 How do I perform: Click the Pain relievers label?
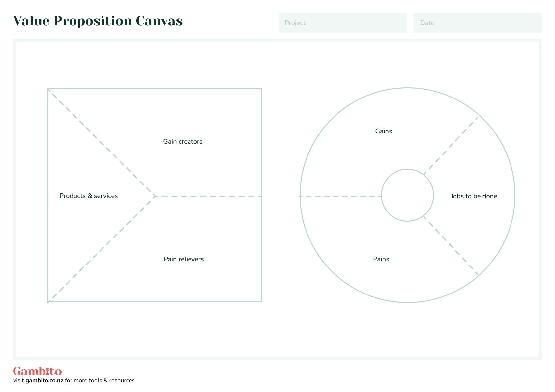(x=184, y=259)
